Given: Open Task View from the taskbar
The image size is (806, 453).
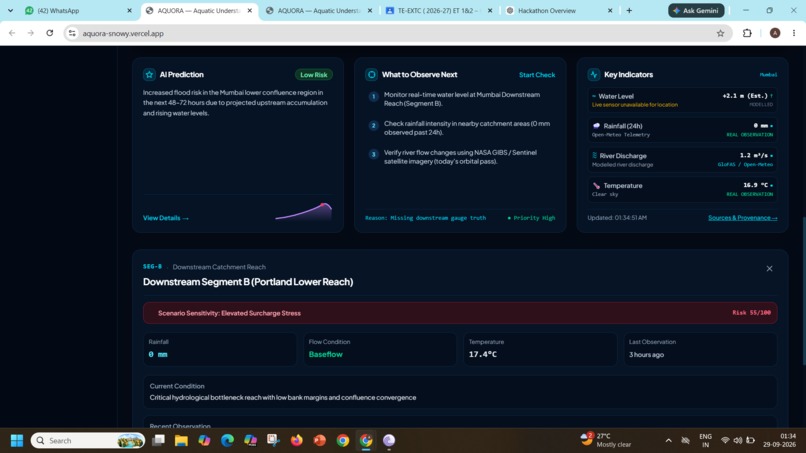Looking at the screenshot, I should click(x=158, y=441).
